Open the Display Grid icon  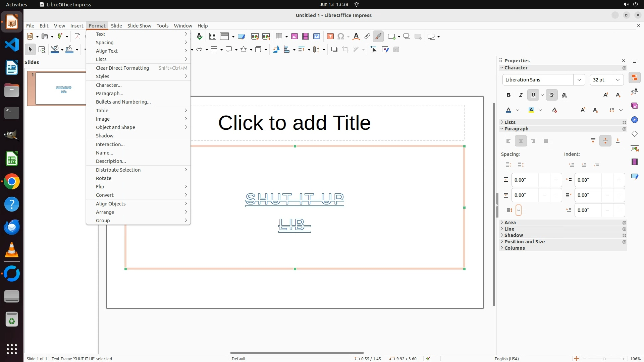(x=212, y=37)
